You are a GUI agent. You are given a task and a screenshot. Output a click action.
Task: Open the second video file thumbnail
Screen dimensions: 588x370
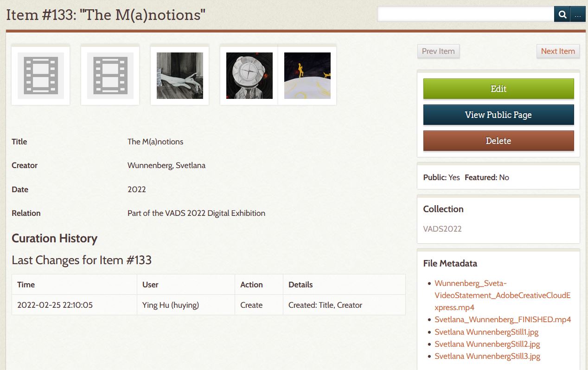point(110,75)
